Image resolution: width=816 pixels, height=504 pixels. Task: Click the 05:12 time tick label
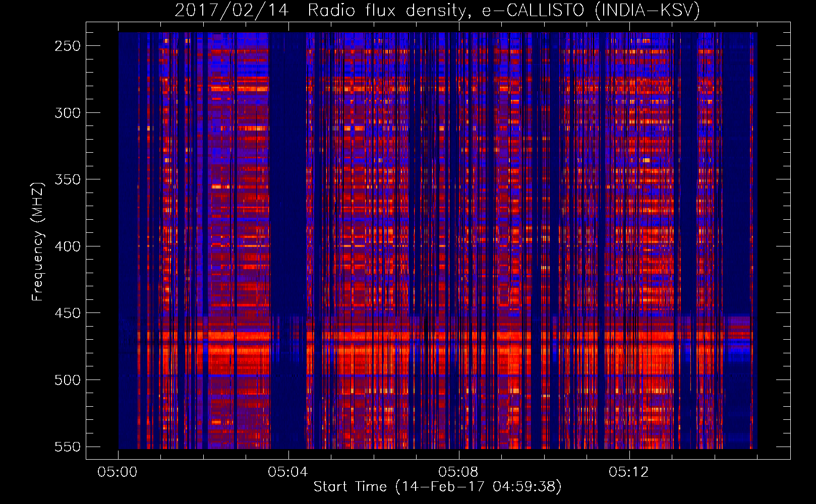coord(629,472)
